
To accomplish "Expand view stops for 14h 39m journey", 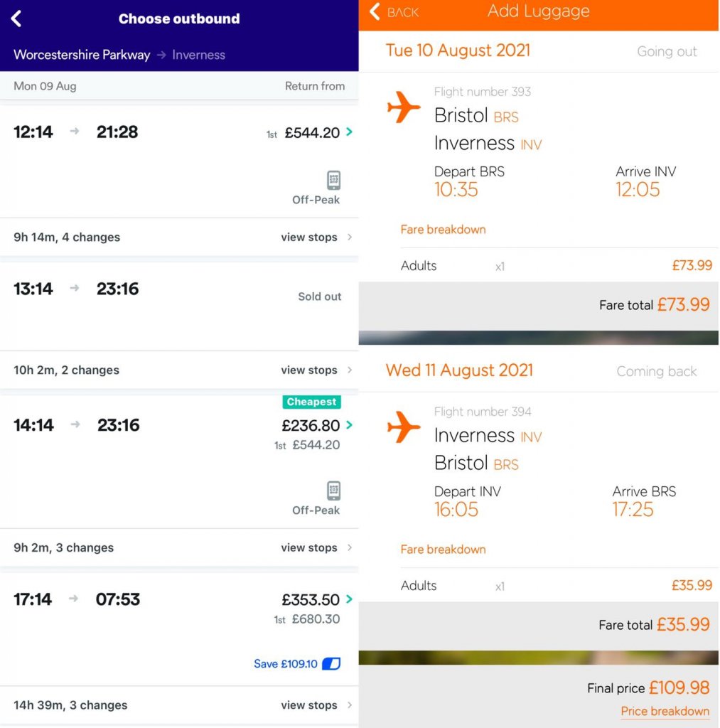I will coord(316,705).
